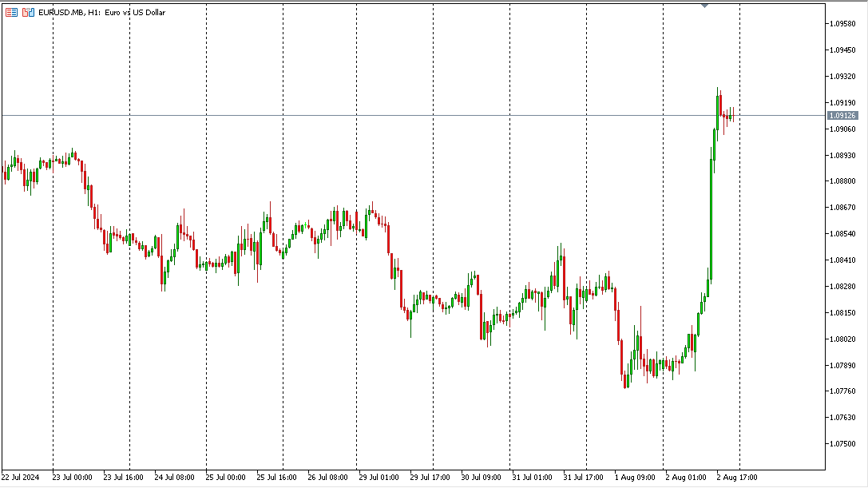Click the 1 Aug 09:00 time label
Image resolution: width=868 pixels, height=488 pixels.
coord(635,478)
